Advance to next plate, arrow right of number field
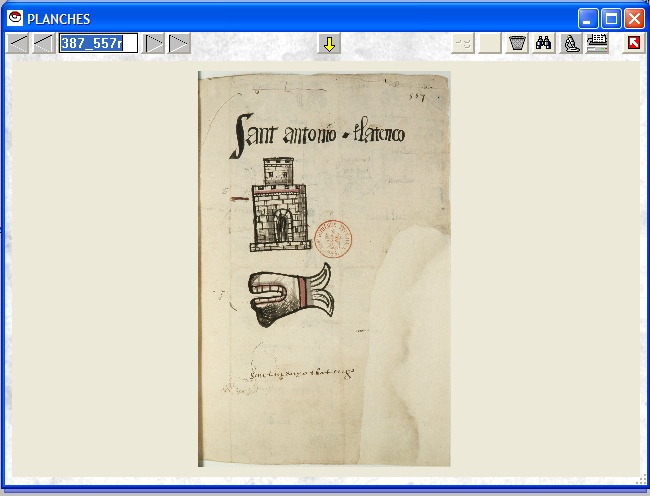 click(x=155, y=43)
